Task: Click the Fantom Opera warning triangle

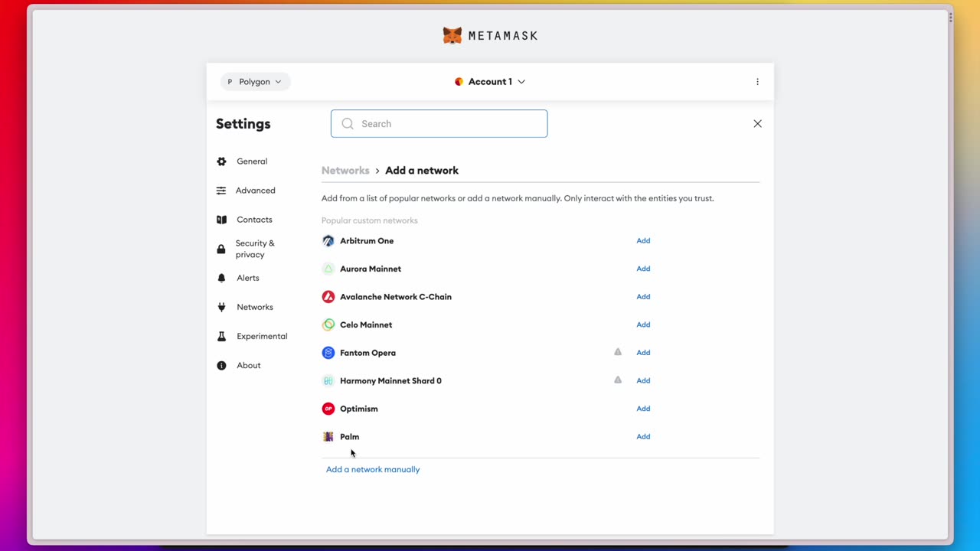Action: click(618, 352)
